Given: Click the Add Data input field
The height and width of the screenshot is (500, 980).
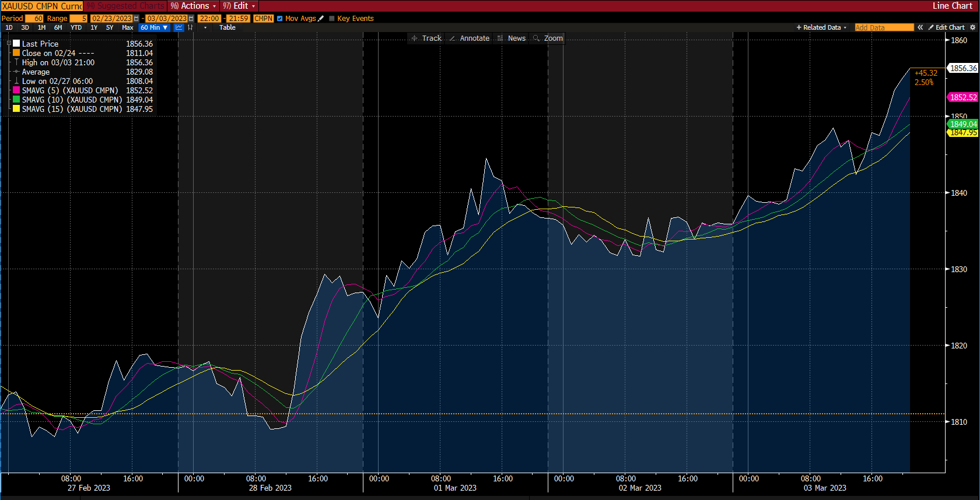Looking at the screenshot, I should [884, 27].
